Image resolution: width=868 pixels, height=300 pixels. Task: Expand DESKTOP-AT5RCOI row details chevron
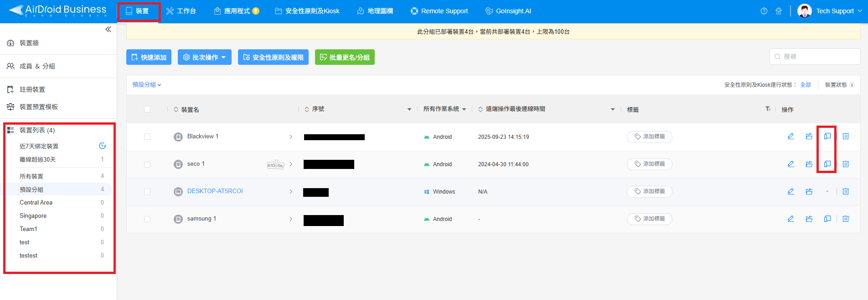[x=291, y=191]
